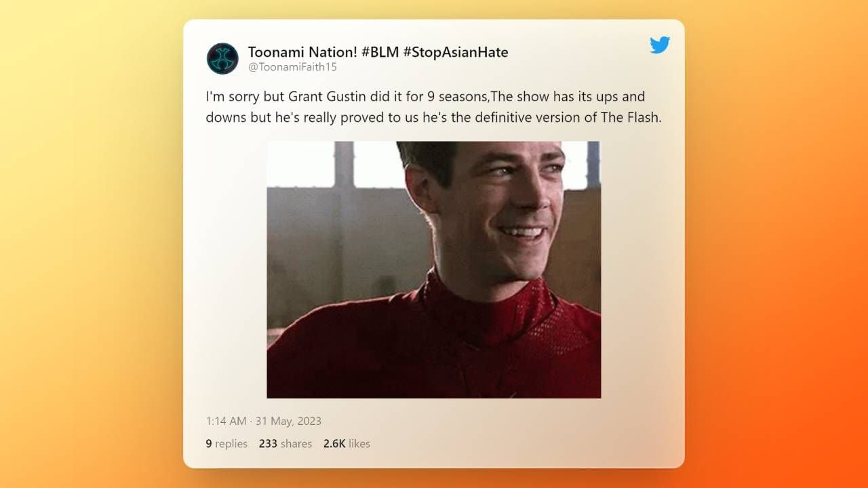Click the Twitter bird logo icon
The height and width of the screenshot is (488, 868).
(x=660, y=45)
